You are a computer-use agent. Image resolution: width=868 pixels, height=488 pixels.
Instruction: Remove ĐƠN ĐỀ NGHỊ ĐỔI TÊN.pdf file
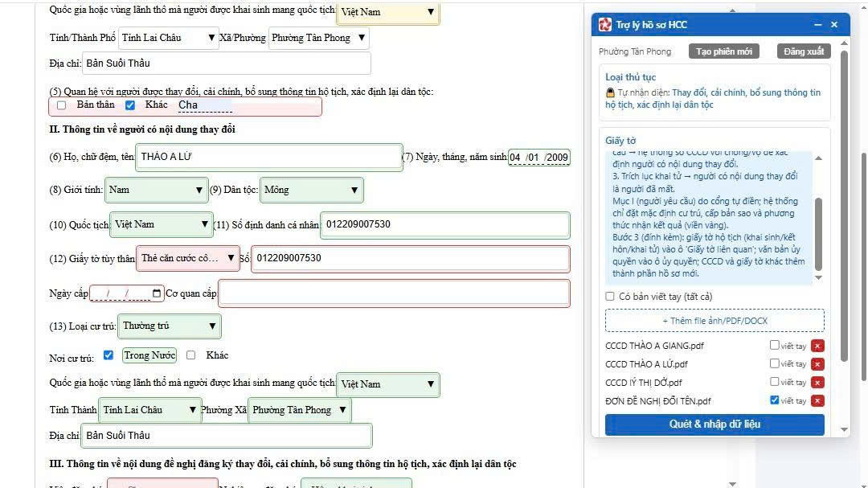tap(817, 401)
